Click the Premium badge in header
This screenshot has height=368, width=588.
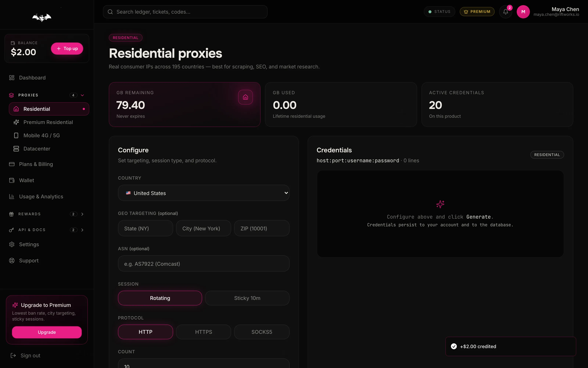[477, 12]
